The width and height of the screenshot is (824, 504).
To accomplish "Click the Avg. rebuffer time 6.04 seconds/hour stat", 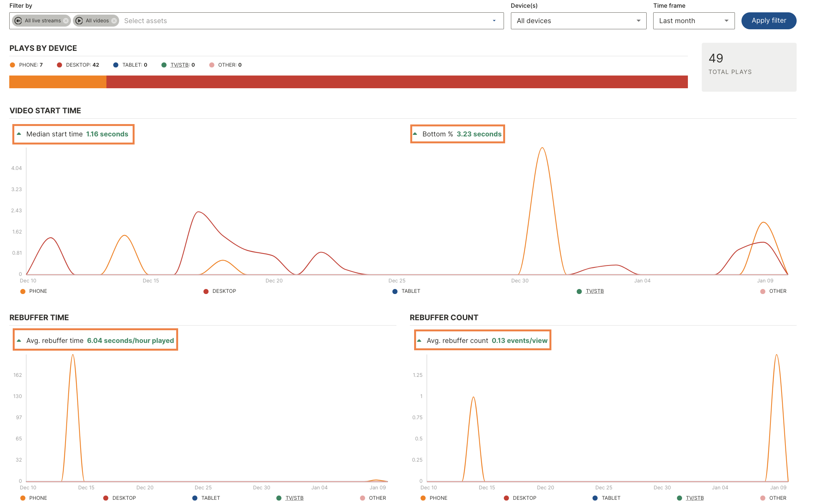I will pos(95,340).
